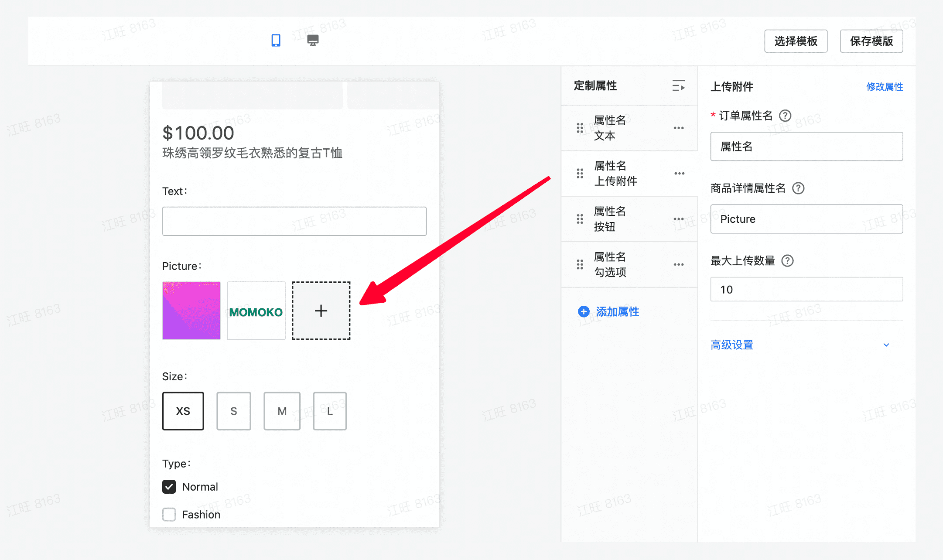Select the 属性名 上传附件 attribute row
Viewport: 943px width, 560px height.
(x=629, y=174)
